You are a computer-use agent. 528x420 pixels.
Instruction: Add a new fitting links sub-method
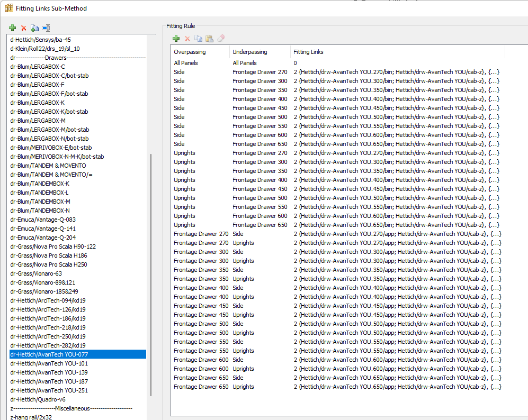13,28
